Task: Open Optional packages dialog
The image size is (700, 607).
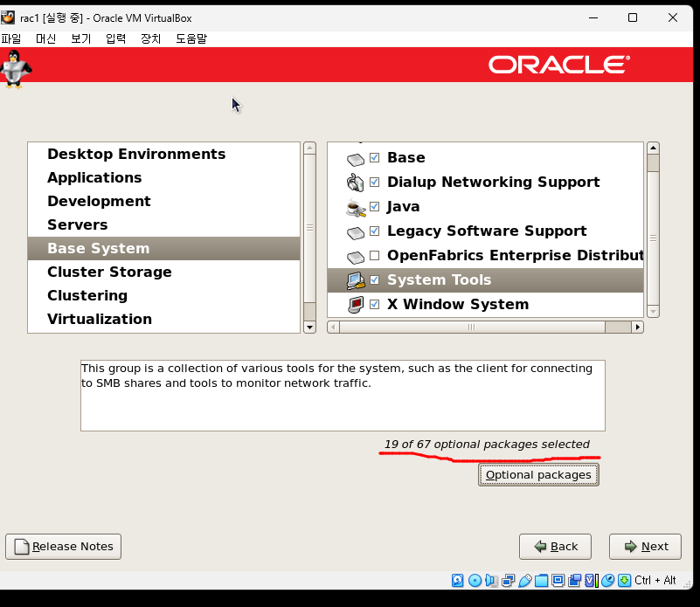Action: tap(538, 475)
